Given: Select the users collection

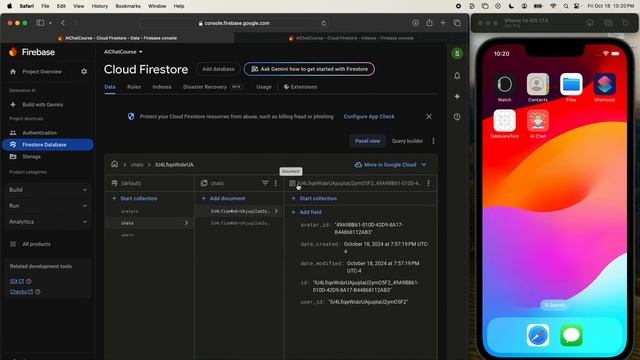Looking at the screenshot, I should (x=127, y=235).
